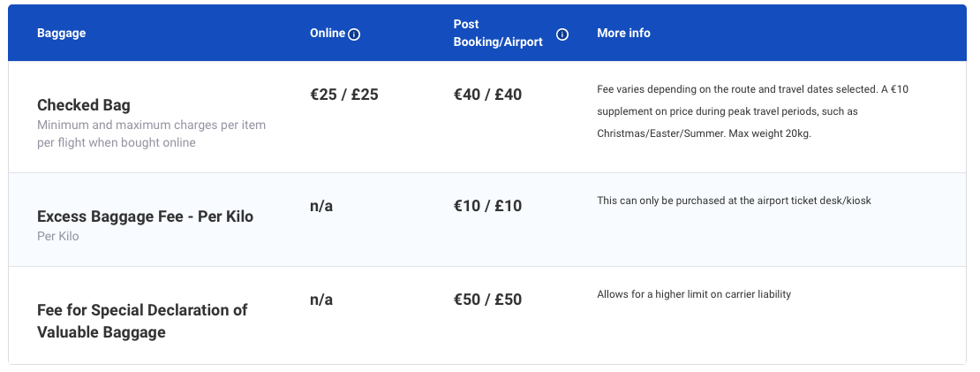The width and height of the screenshot is (980, 372).
Task: Click n/a in the Excess Baggage row
Action: (x=321, y=206)
